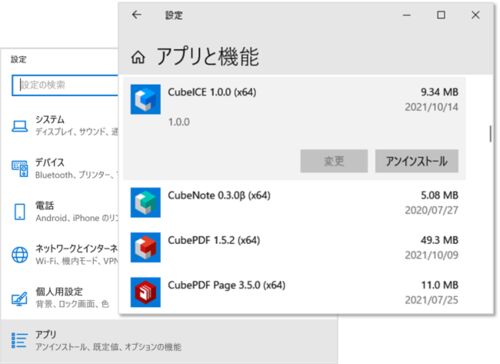Minimize the アプリと機能 settings window
The height and width of the screenshot is (364, 500).
click(407, 15)
